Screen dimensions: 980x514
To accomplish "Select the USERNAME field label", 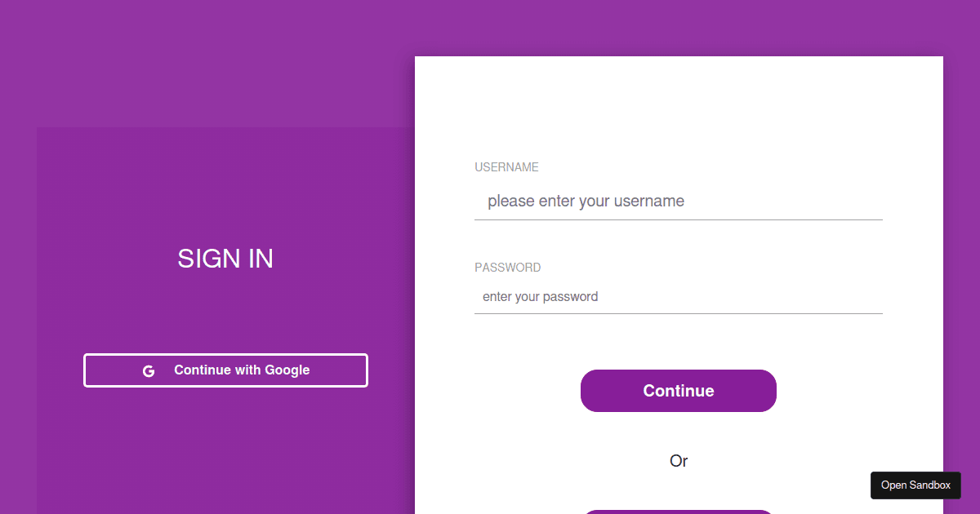I will click(506, 166).
